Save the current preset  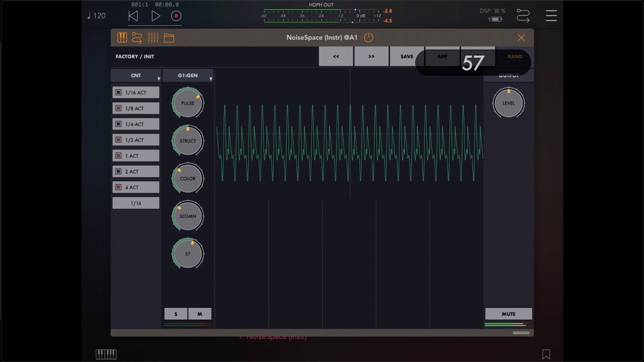(x=407, y=56)
